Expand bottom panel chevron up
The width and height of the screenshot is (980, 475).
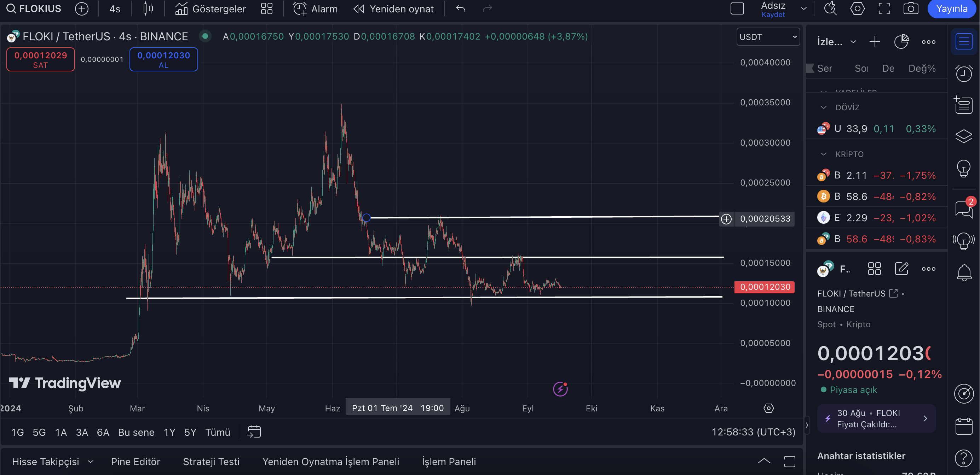(764, 461)
